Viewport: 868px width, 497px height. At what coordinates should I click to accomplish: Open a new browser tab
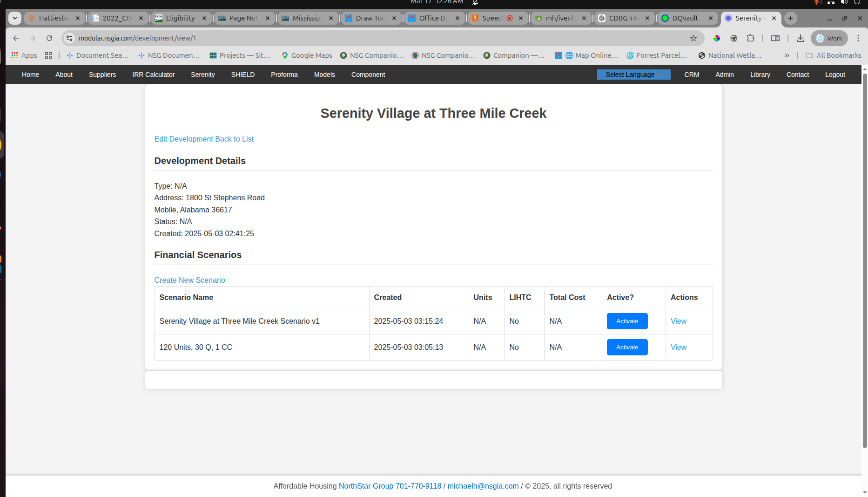click(790, 18)
